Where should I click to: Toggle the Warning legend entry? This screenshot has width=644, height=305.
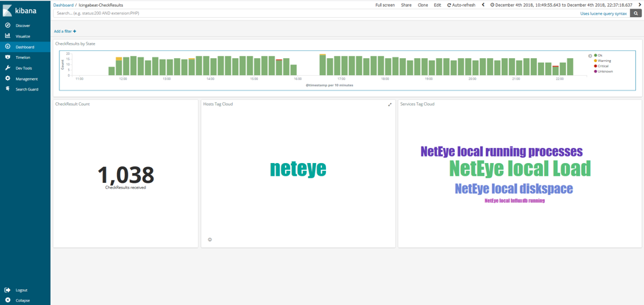pos(602,61)
